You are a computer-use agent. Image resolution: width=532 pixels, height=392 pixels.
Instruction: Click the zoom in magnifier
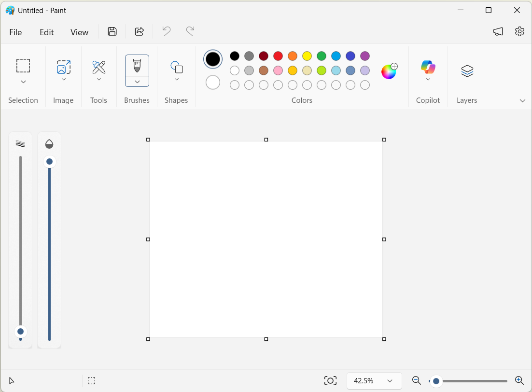click(519, 380)
